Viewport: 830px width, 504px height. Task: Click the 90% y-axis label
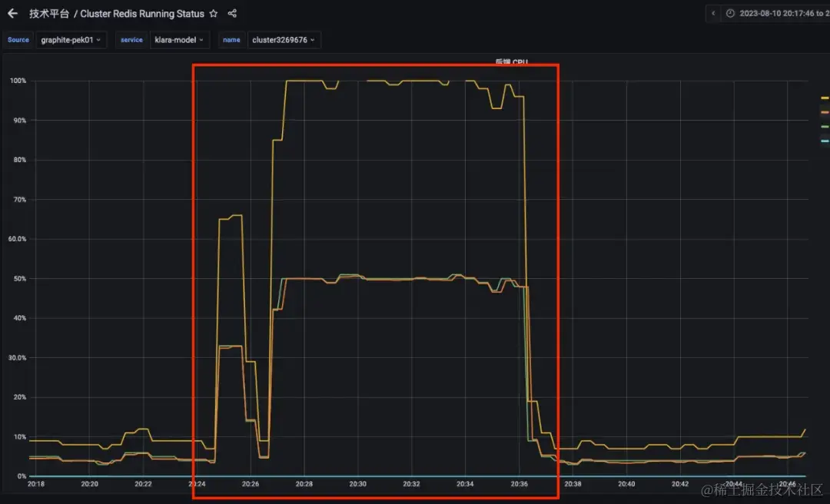(19, 120)
